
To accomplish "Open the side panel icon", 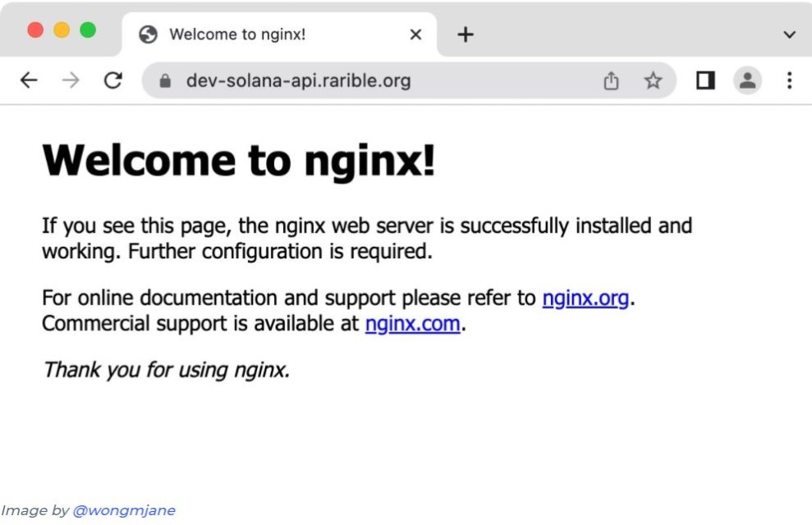I will (x=705, y=80).
